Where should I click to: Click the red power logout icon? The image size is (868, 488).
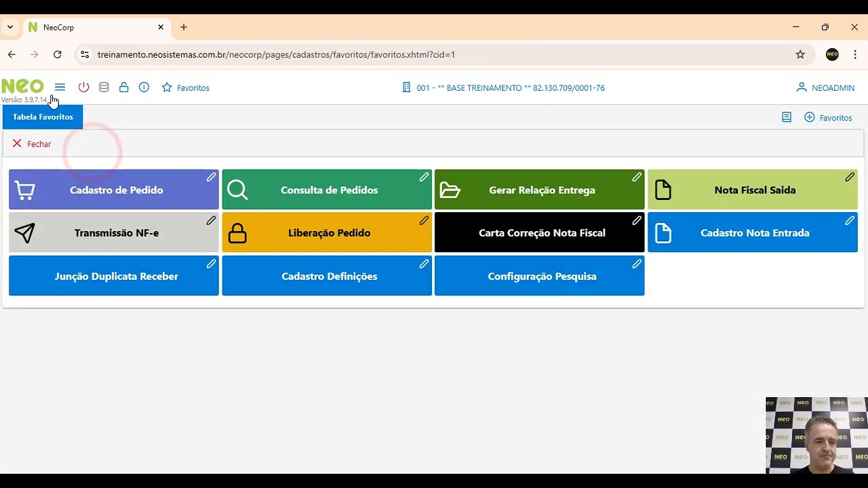point(83,87)
